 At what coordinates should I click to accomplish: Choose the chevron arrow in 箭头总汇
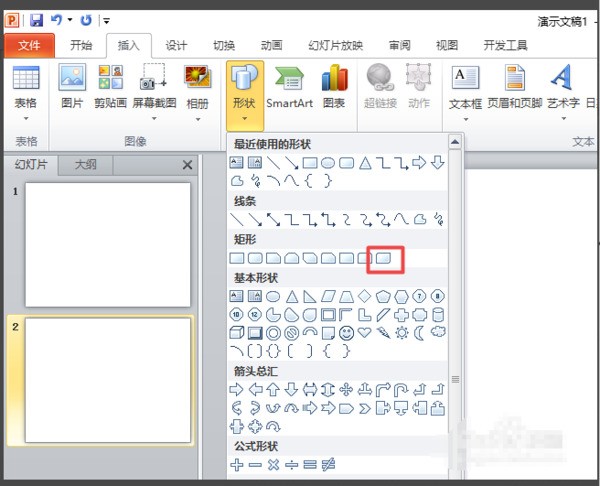coord(365,409)
